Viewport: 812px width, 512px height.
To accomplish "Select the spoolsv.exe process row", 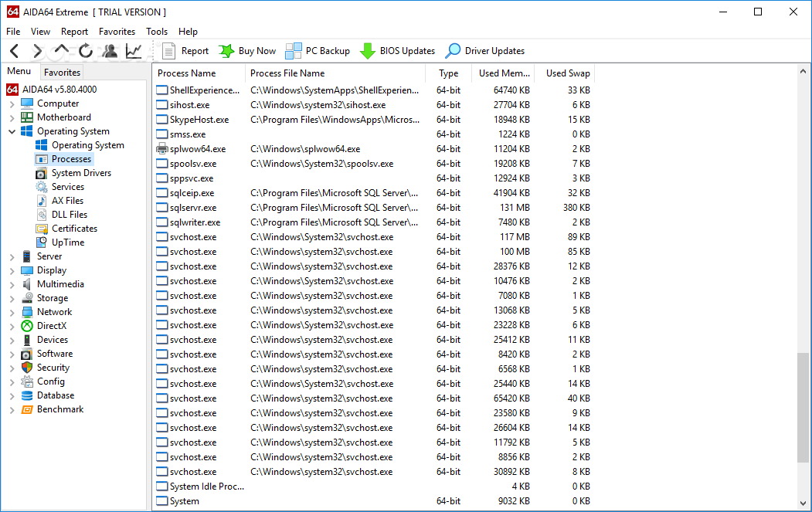I will click(374, 164).
